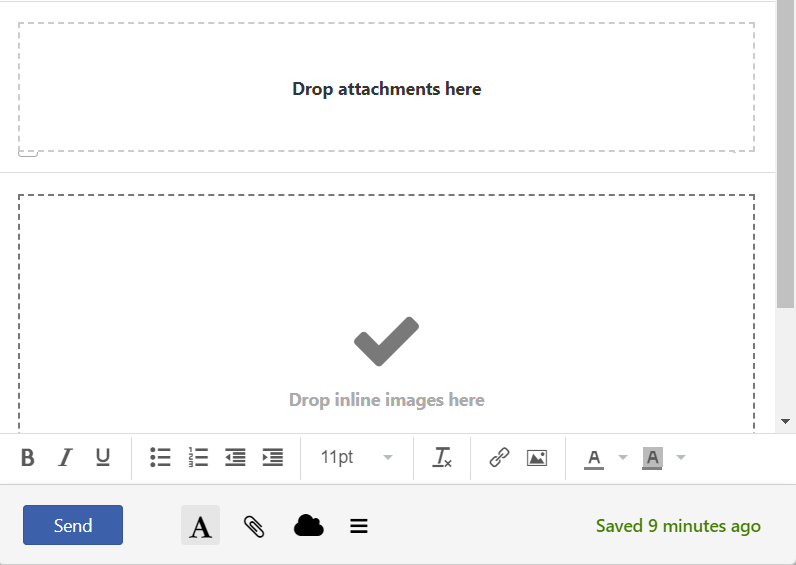
Task: Decrease the paragraph indent
Action: click(x=235, y=458)
